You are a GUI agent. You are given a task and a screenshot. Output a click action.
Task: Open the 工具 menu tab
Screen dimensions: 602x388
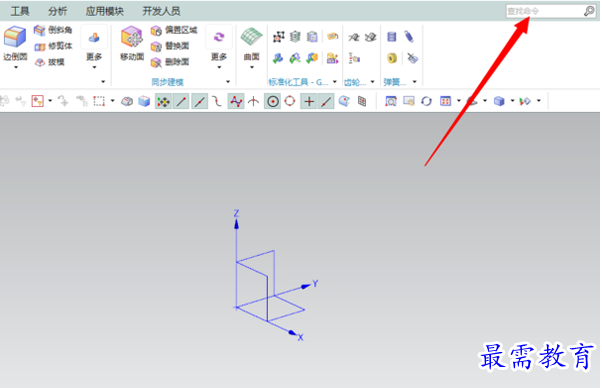(x=20, y=11)
